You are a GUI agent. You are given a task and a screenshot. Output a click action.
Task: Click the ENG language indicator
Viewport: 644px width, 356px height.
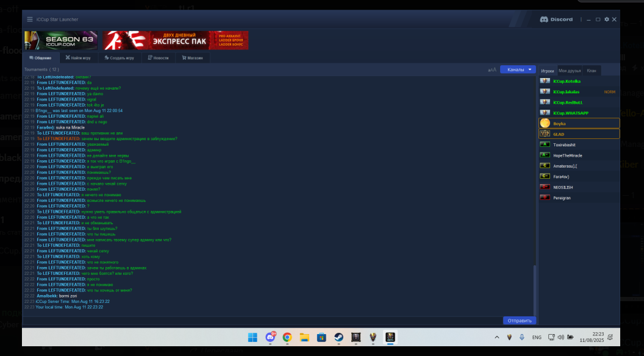coord(537,338)
